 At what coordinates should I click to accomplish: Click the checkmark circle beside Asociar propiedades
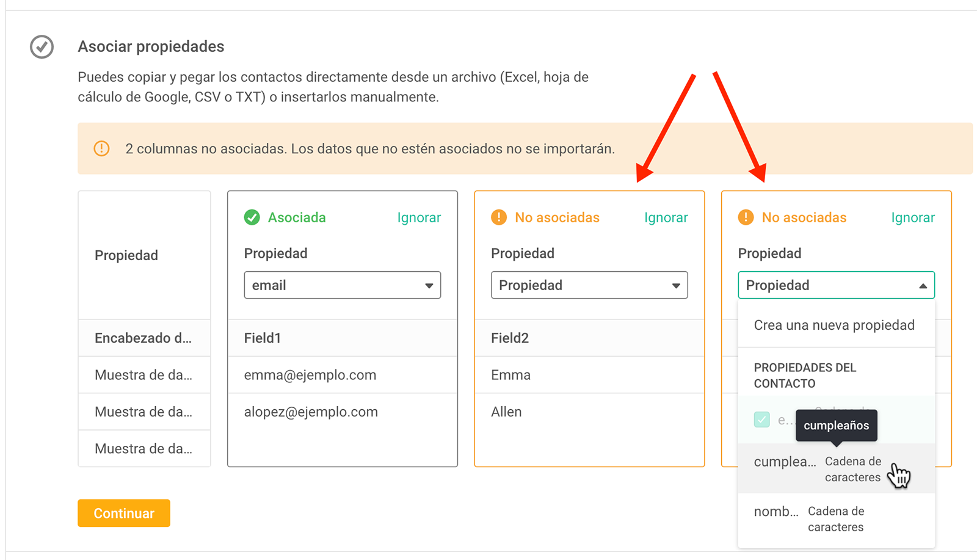click(42, 47)
